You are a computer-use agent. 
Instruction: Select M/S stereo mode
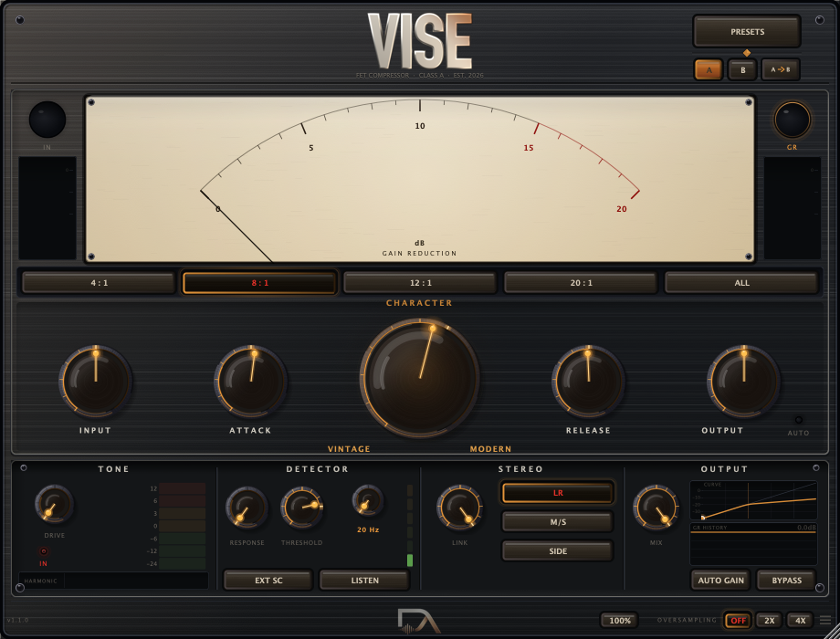pyautogui.click(x=558, y=522)
